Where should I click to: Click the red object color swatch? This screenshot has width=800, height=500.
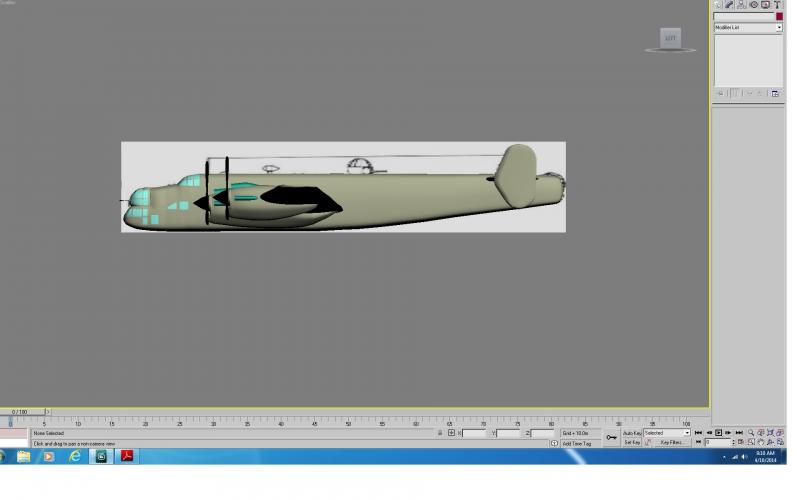[x=779, y=16]
